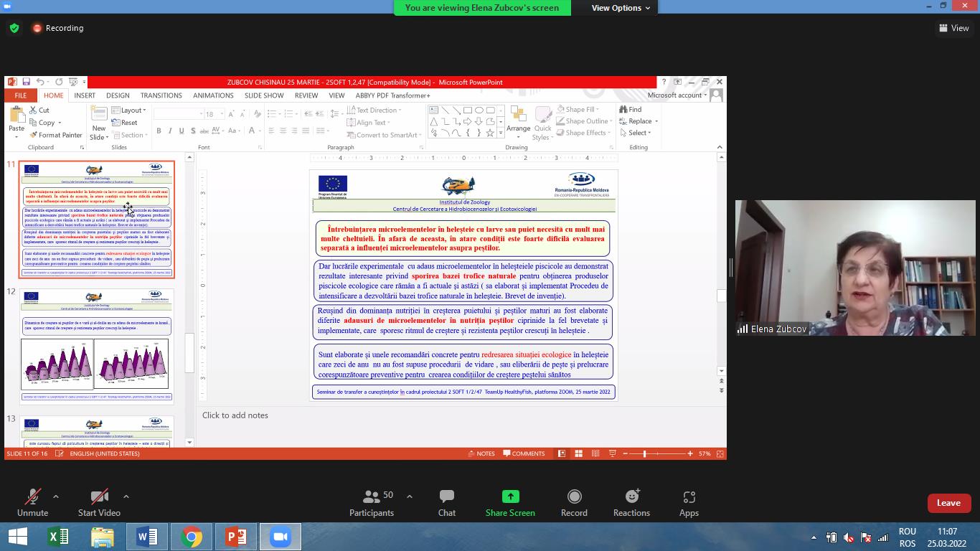Open the TRANSITIONS ribbon tab
The width and height of the screenshot is (980, 551).
coord(161,95)
